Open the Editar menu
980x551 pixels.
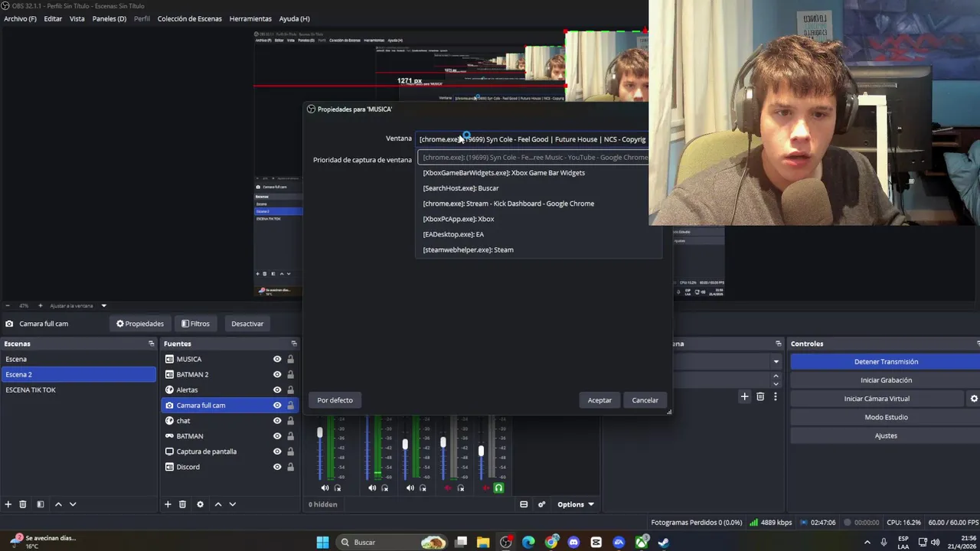53,18
